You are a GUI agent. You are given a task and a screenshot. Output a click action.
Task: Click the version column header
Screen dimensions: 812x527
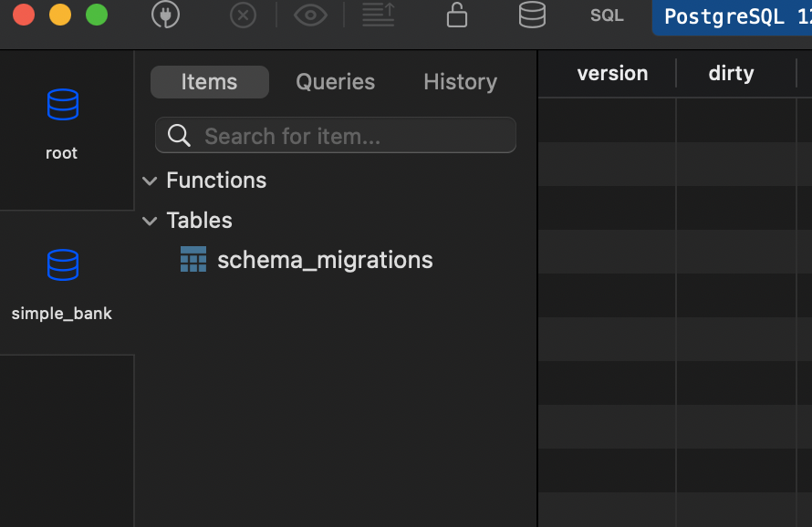coord(612,74)
